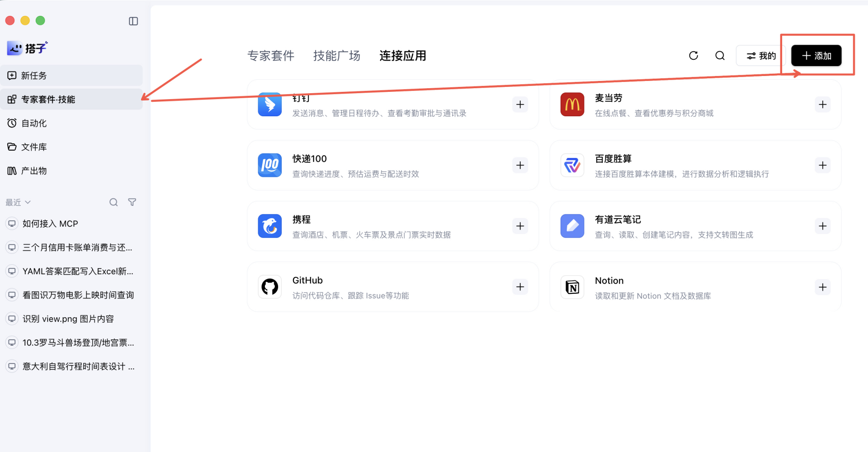The image size is (868, 452).
Task: Click the refresh icon in header
Action: pos(693,56)
